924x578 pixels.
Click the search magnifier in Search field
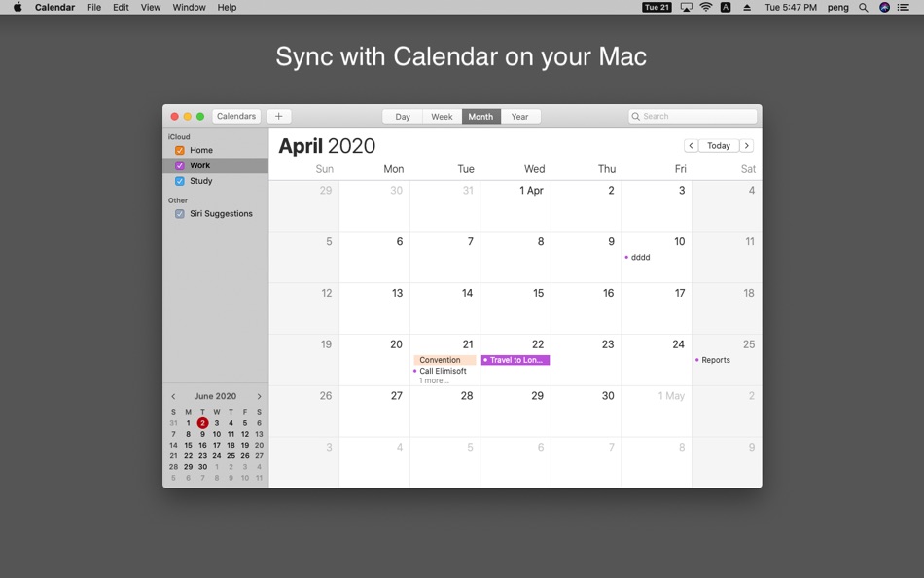(x=636, y=116)
